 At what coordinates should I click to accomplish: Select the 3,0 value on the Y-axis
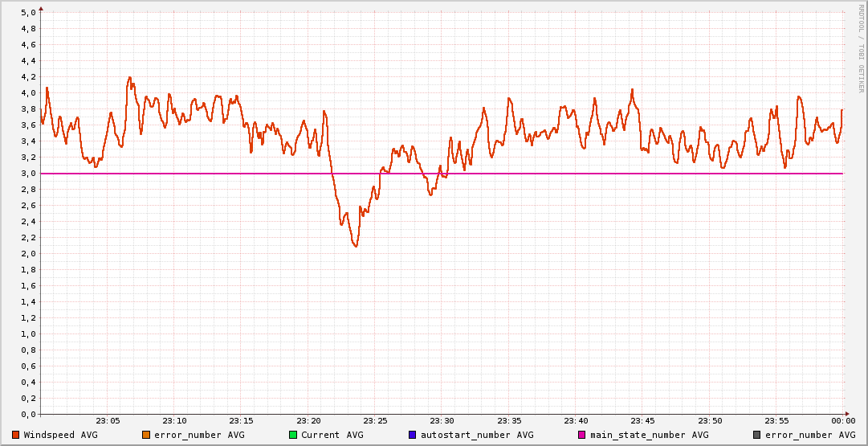[x=28, y=174]
